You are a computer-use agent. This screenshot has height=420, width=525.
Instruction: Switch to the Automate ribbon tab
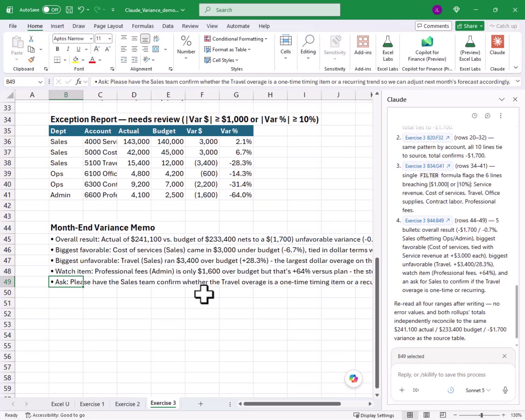238,26
